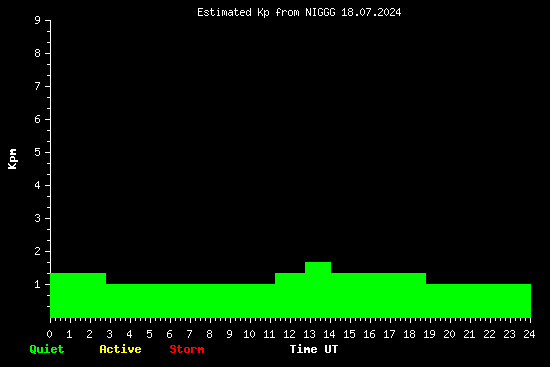
Task: Click the x-axis tick label '6'
Action: (169, 334)
